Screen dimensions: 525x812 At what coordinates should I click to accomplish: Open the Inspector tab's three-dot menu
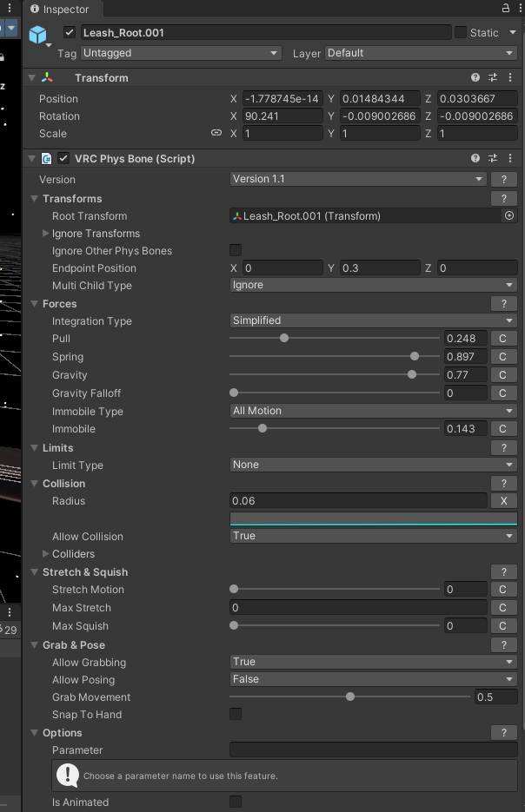point(520,8)
